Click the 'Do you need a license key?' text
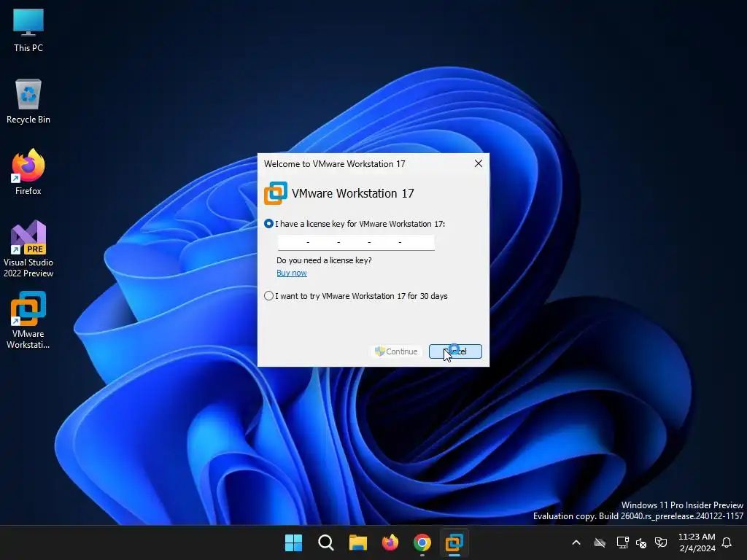The width and height of the screenshot is (747, 560). pyautogui.click(x=324, y=260)
